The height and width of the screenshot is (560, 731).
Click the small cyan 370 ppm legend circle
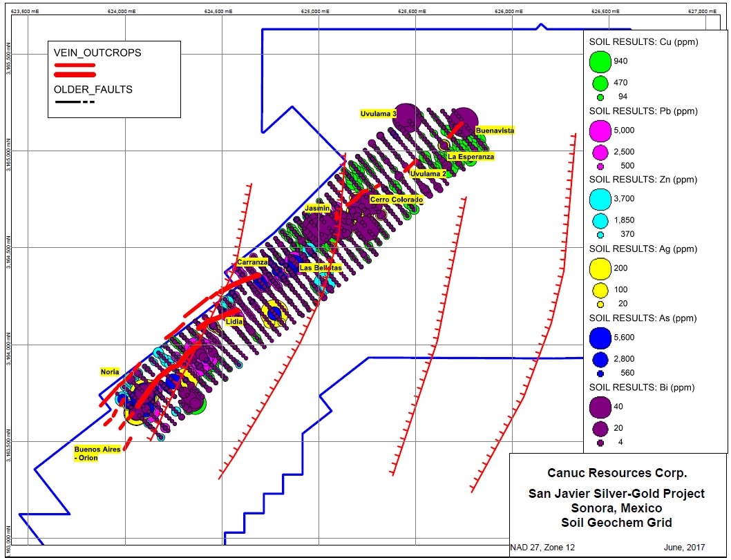(600, 235)
